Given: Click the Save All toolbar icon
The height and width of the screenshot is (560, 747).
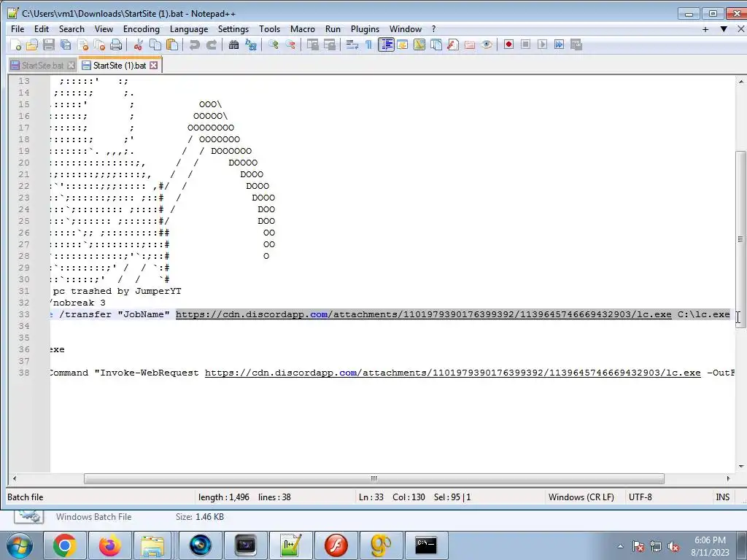Looking at the screenshot, I should [x=66, y=44].
